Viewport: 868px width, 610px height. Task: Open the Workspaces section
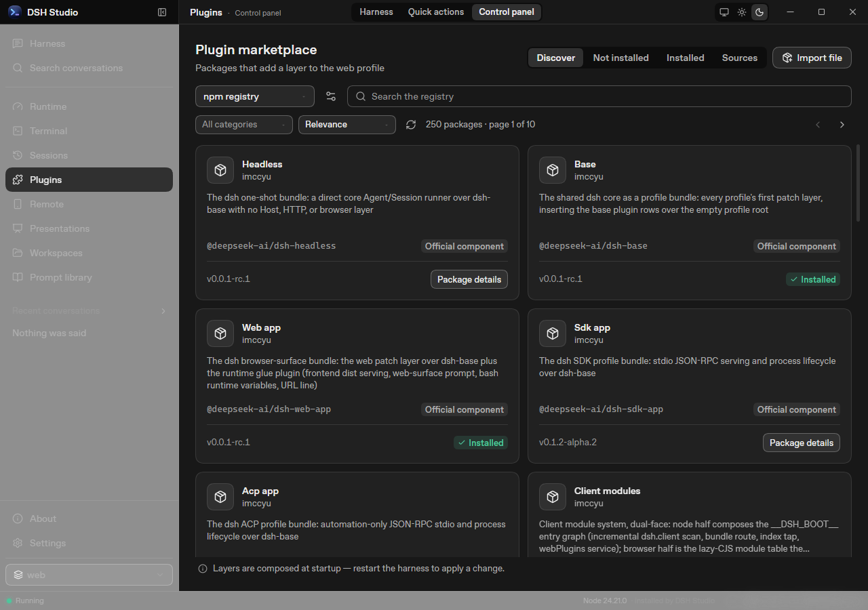click(89, 253)
